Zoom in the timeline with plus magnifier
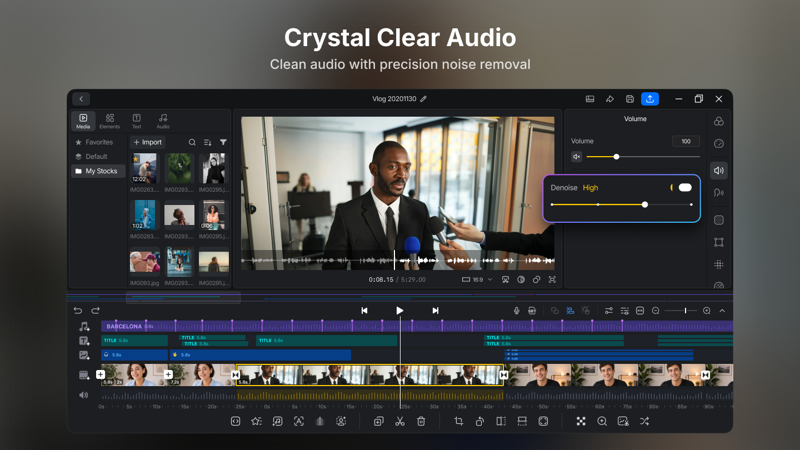800x450 pixels. click(x=707, y=311)
